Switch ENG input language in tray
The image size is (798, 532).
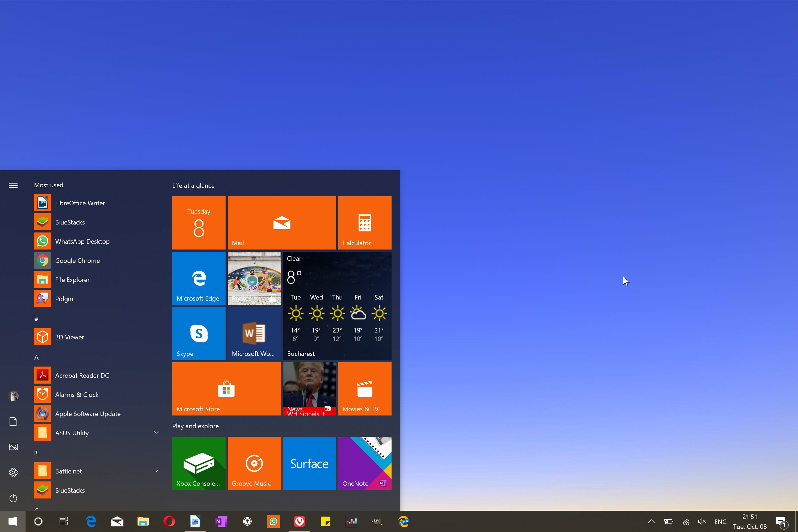pos(720,522)
